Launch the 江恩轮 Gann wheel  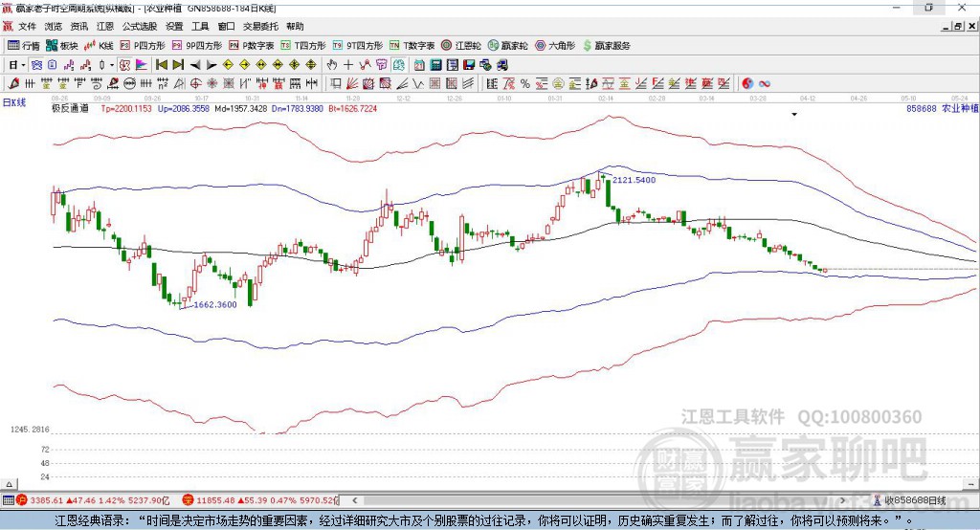461,46
